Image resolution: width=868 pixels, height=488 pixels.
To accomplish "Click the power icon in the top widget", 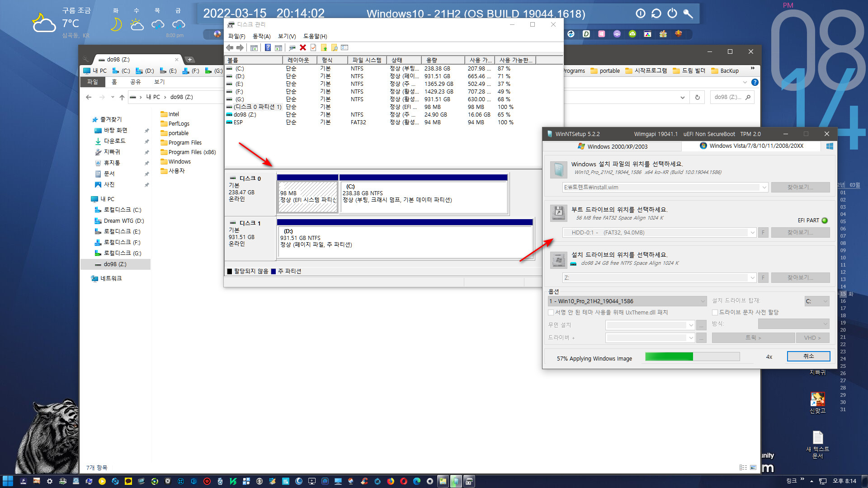I will pyautogui.click(x=672, y=14).
